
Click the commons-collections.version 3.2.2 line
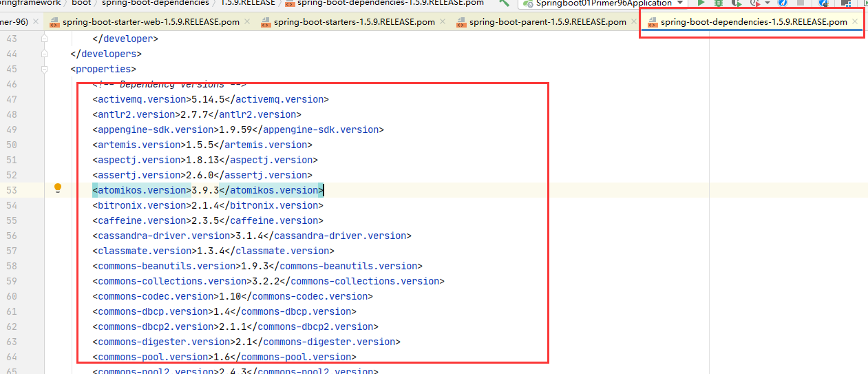[268, 281]
